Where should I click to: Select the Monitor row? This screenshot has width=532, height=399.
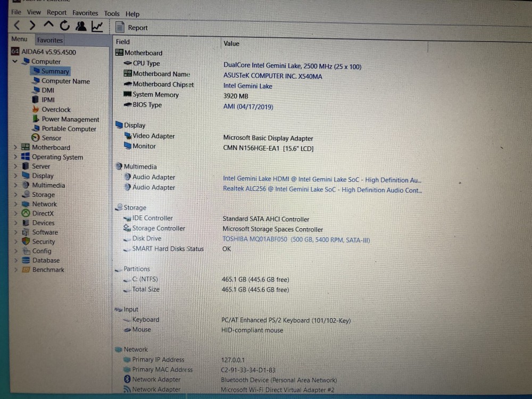click(219, 147)
